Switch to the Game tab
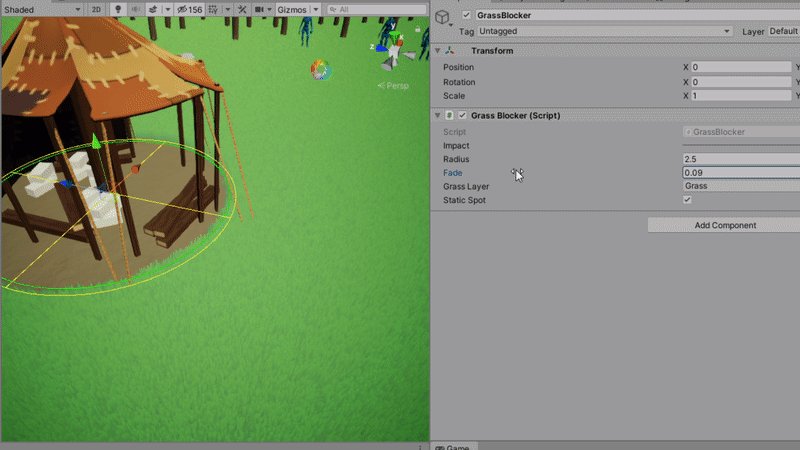This screenshot has height=450, width=800. [x=453, y=447]
